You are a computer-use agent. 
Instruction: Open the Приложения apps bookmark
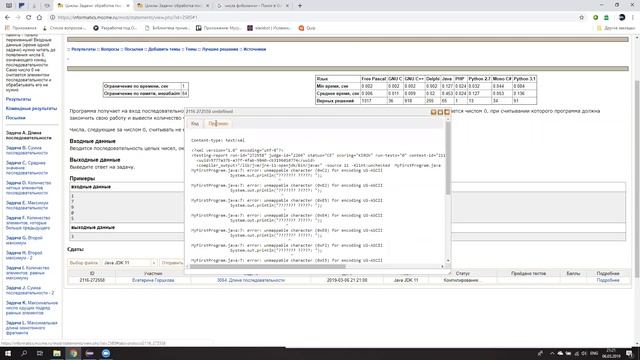20,28
